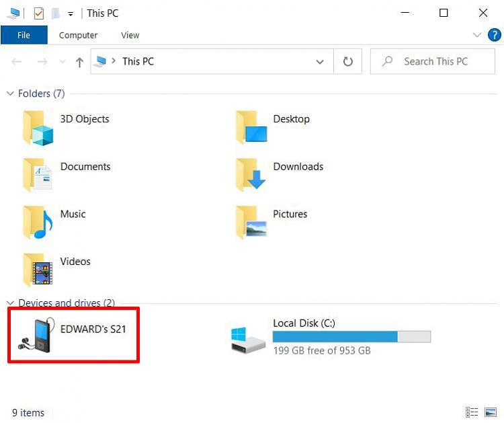Select the Music label
Image resolution: width=504 pixels, height=423 pixels.
[73, 214]
